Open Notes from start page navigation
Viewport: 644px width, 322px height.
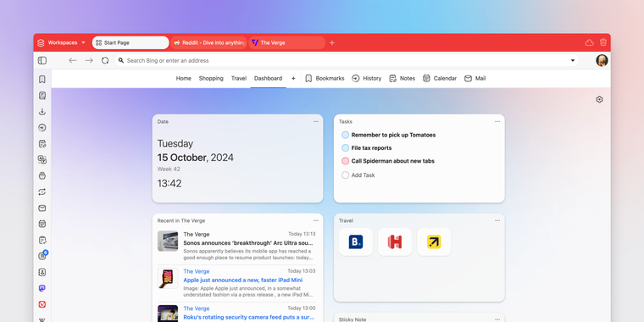pyautogui.click(x=402, y=79)
